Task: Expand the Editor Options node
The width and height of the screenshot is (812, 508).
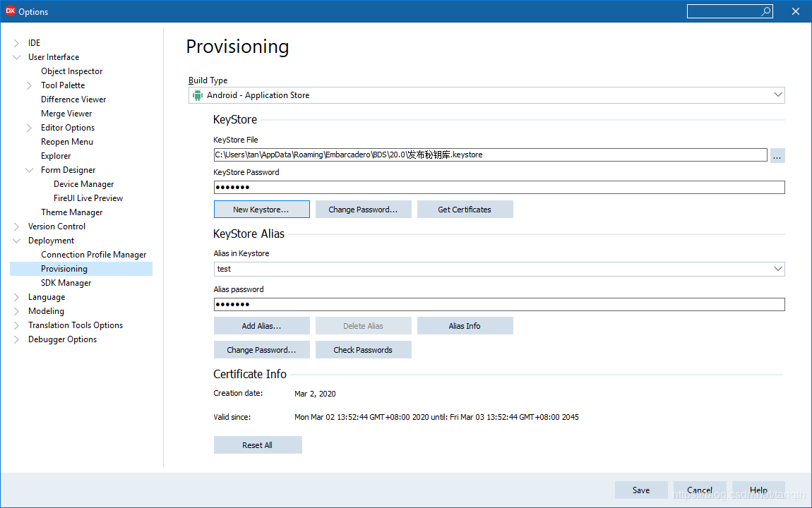Action: point(30,128)
